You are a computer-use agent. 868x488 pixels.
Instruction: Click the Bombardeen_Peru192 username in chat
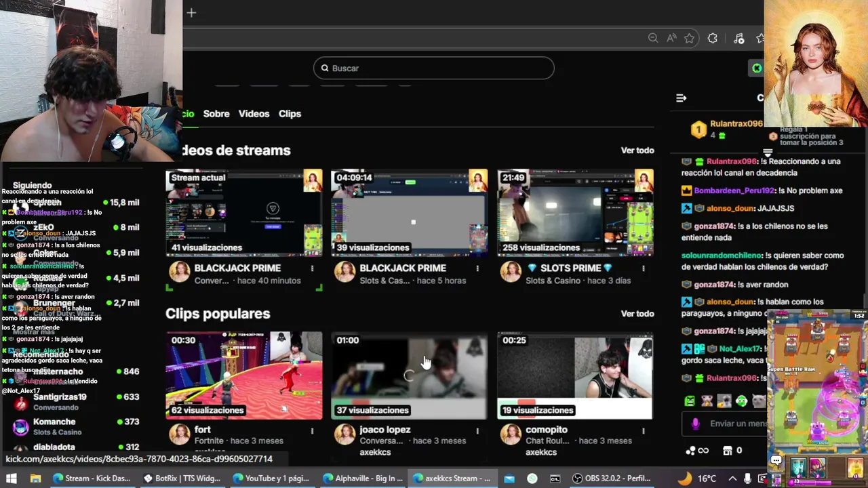click(x=735, y=191)
